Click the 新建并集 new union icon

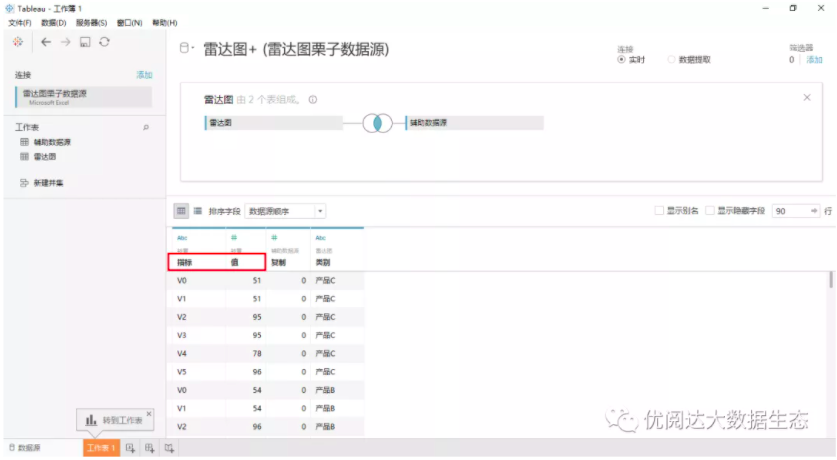click(24, 183)
